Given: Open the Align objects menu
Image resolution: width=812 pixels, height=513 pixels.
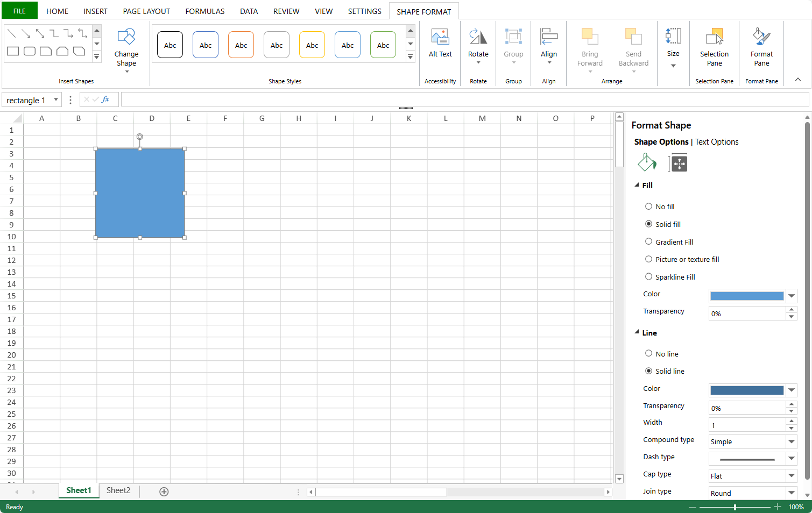Looking at the screenshot, I should [548, 43].
